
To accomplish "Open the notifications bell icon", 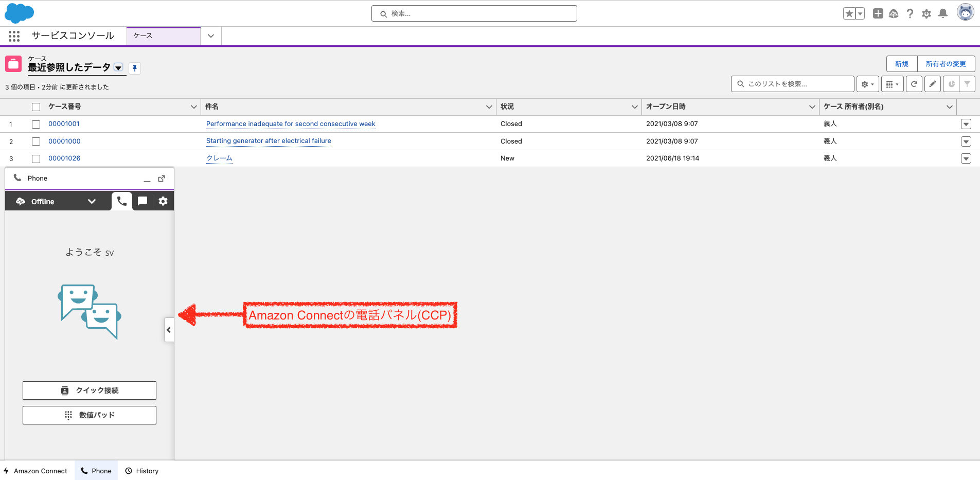I will point(943,14).
